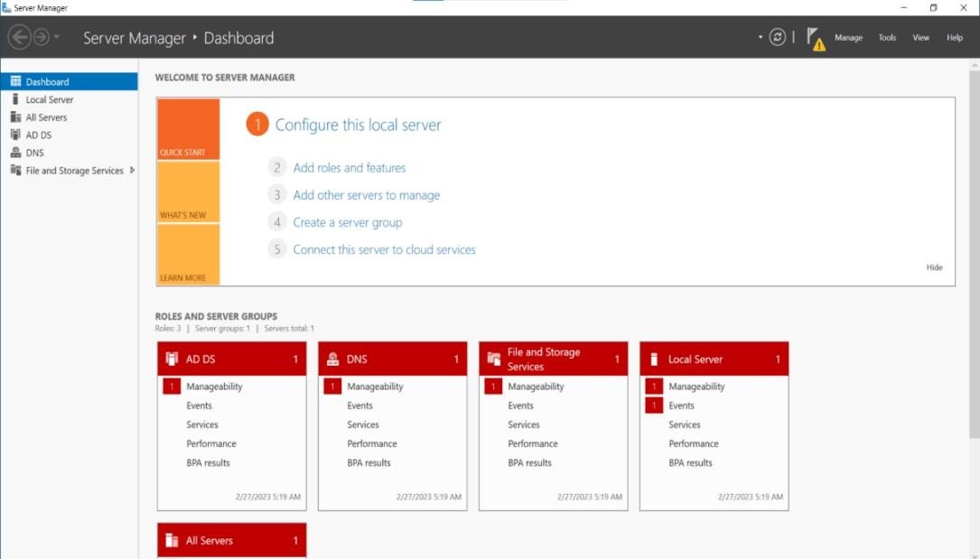Image resolution: width=980 pixels, height=559 pixels.
Task: Click DNS Manageability alert badge
Action: coord(332,387)
